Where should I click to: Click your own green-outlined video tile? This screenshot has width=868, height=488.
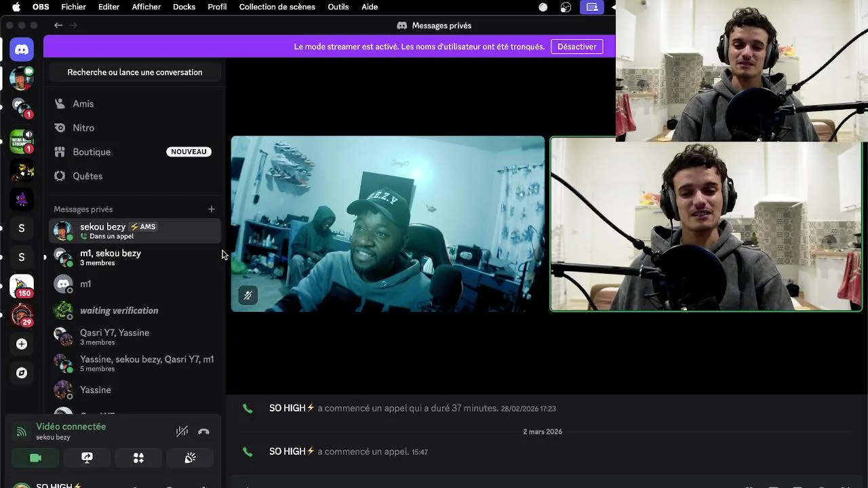[x=706, y=224]
